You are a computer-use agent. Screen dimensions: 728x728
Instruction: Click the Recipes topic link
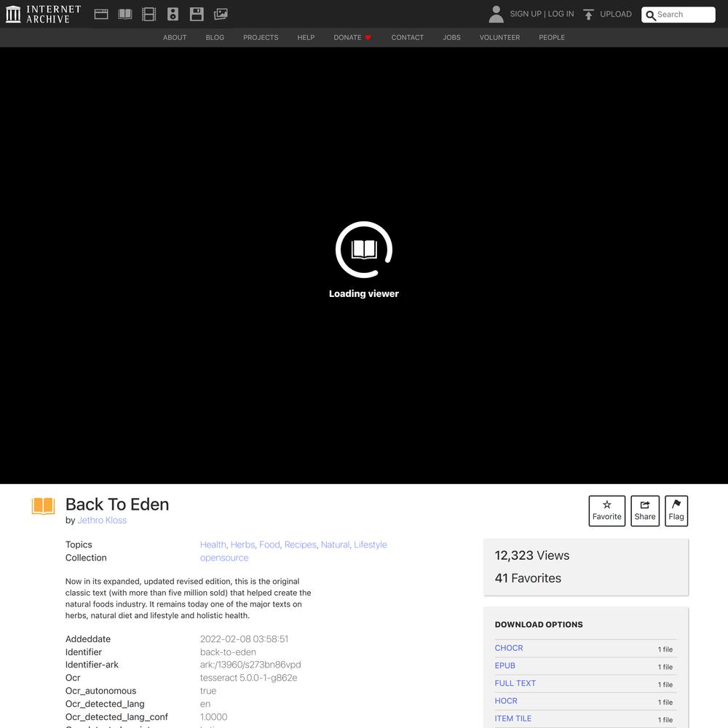(301, 545)
